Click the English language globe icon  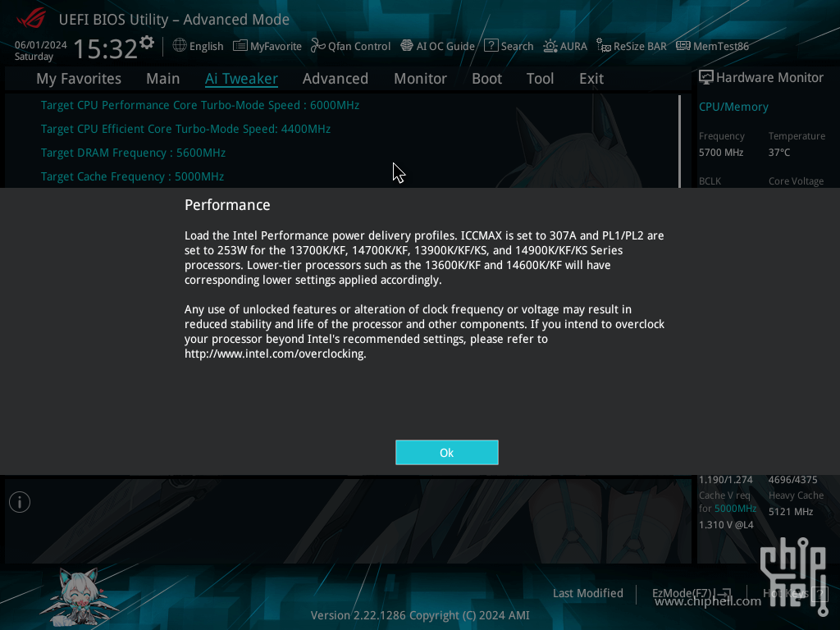180,46
